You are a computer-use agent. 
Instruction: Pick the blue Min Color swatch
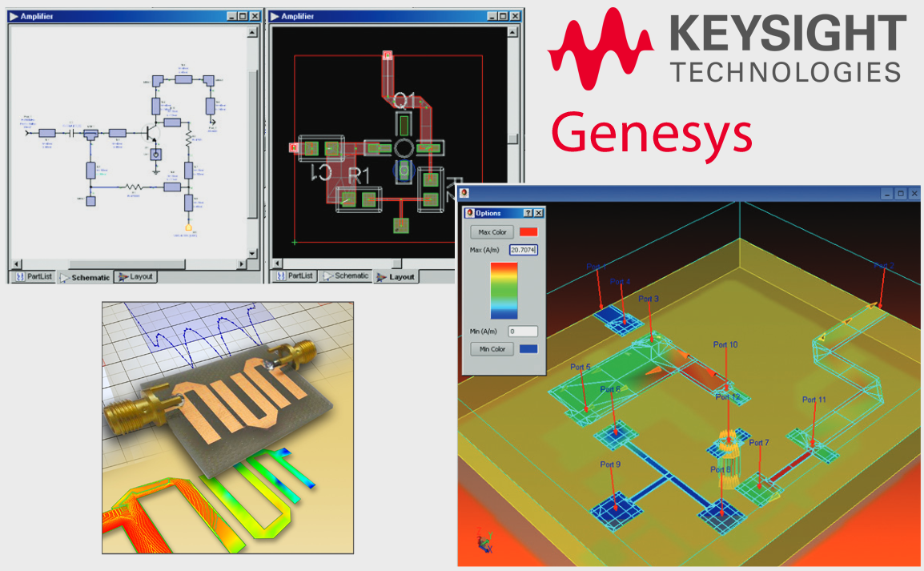coord(528,349)
